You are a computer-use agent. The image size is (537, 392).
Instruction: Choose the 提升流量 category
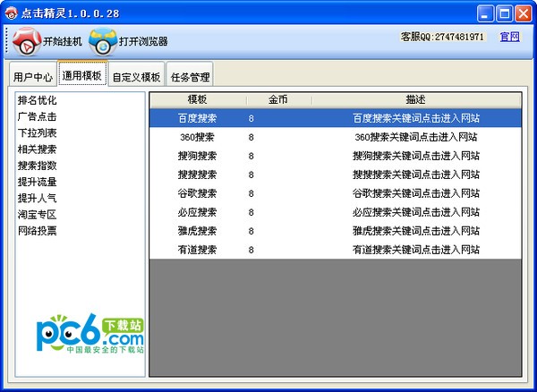pos(37,182)
